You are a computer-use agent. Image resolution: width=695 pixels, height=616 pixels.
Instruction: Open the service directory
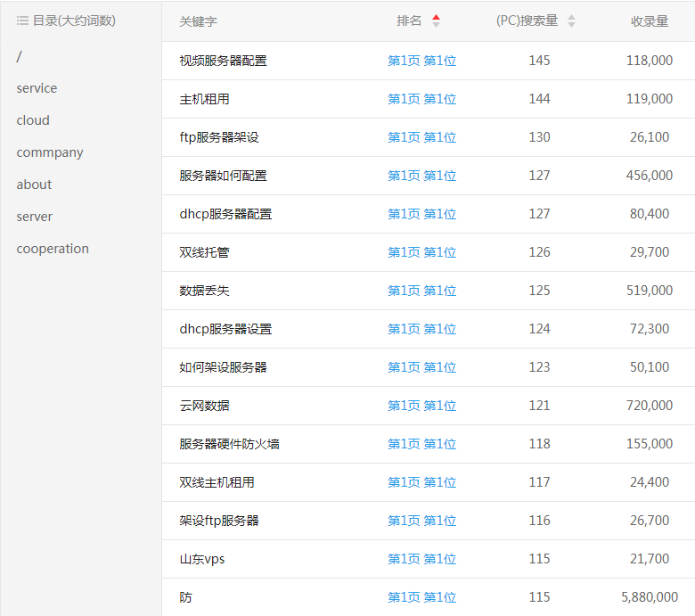(x=37, y=88)
